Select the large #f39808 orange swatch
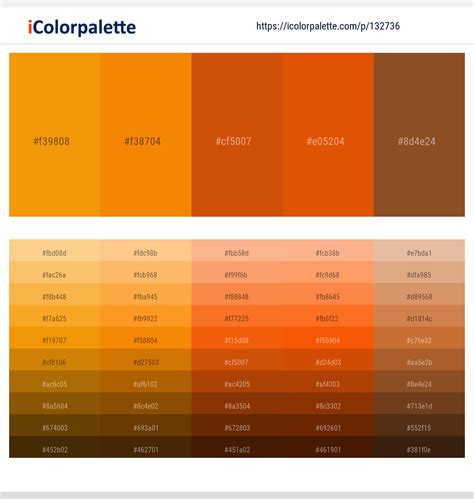This screenshot has height=499, width=474. coord(55,135)
